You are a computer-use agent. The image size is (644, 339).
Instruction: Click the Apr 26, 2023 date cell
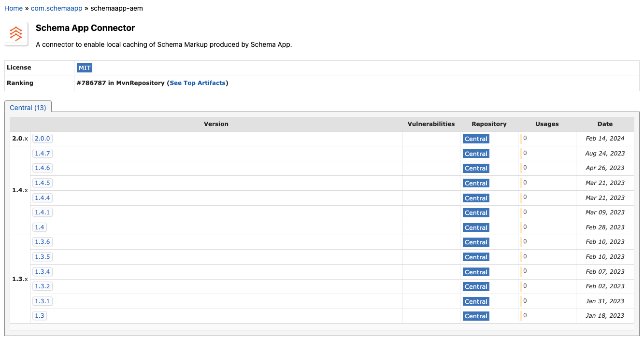point(605,168)
